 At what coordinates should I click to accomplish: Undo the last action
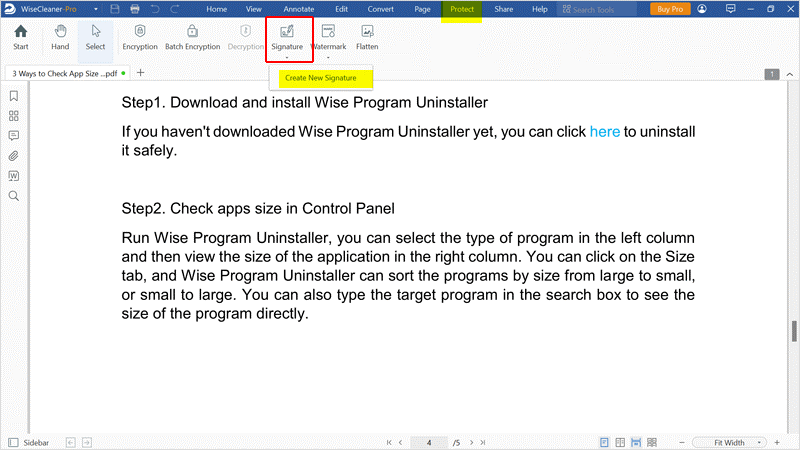point(155,9)
